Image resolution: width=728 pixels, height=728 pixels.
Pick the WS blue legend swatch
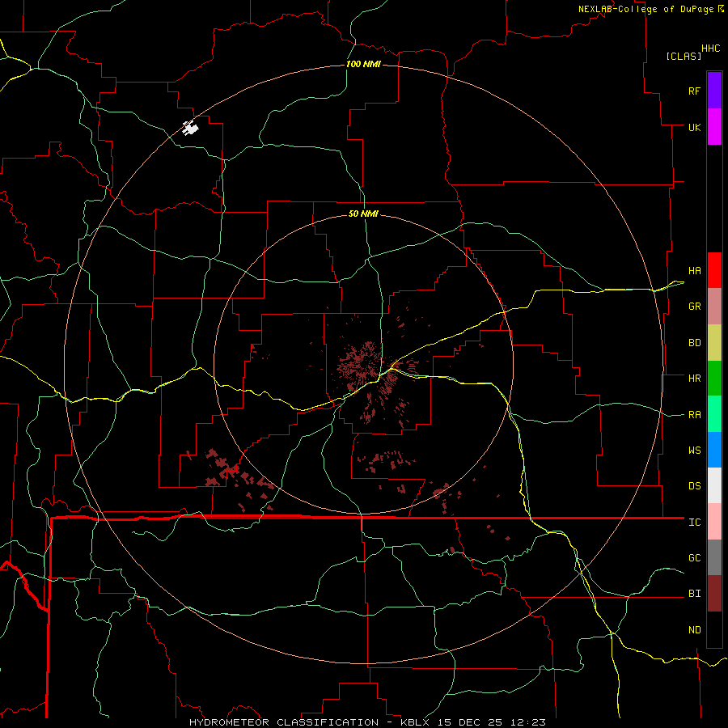(714, 450)
